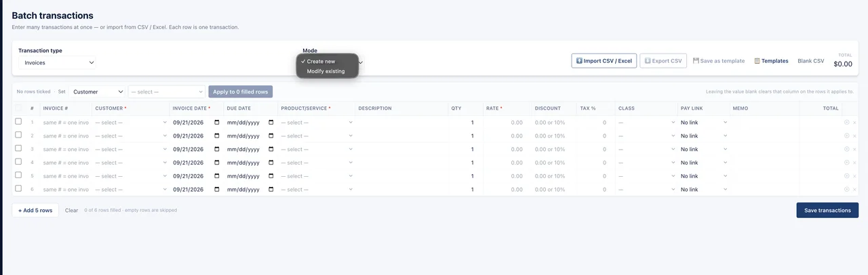Viewport: 868px width, 275px height.
Task: Click Import CSV / Excel button
Action: click(x=604, y=61)
